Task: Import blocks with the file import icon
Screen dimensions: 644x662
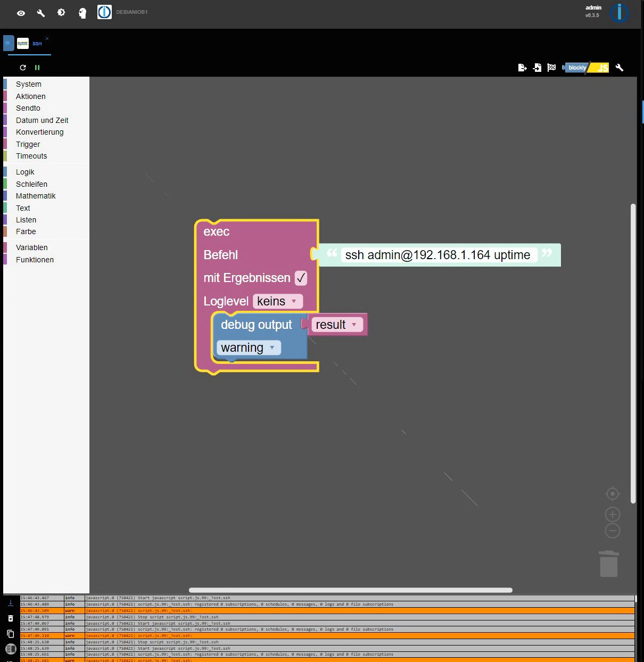Action: (x=537, y=68)
